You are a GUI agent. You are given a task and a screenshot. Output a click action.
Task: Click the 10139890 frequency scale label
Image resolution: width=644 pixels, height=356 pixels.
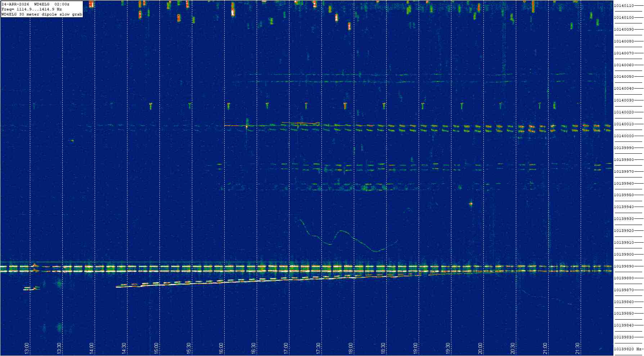coord(624,266)
